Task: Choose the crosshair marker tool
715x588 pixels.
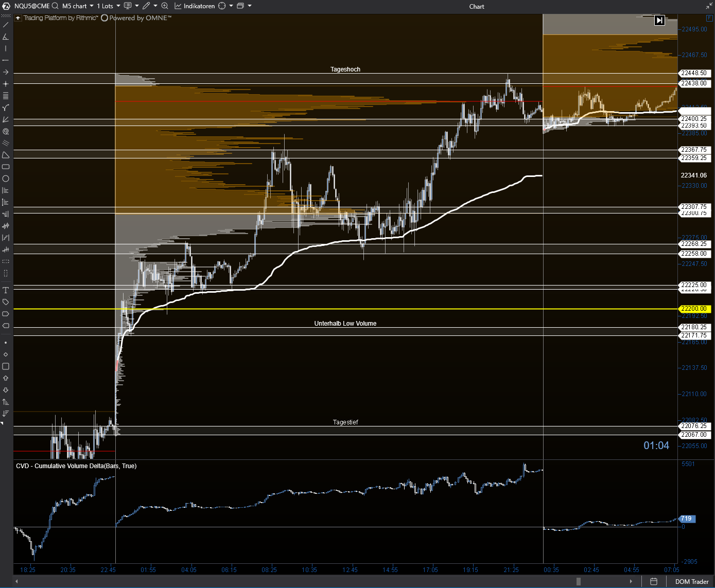Action: click(x=6, y=84)
